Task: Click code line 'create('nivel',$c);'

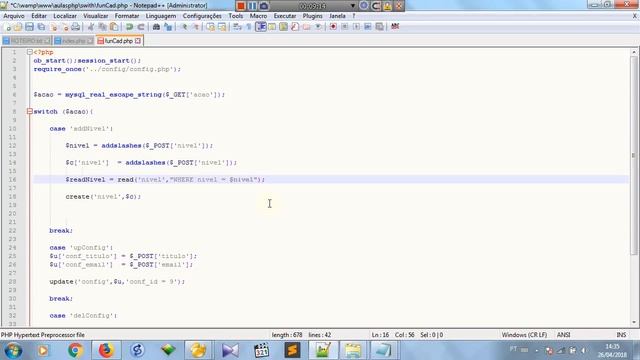Action: (103, 196)
